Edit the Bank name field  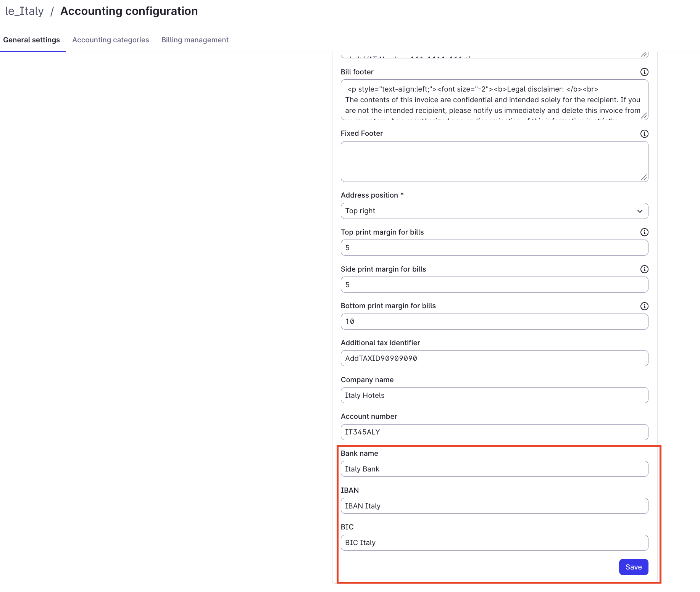pyautogui.click(x=494, y=469)
